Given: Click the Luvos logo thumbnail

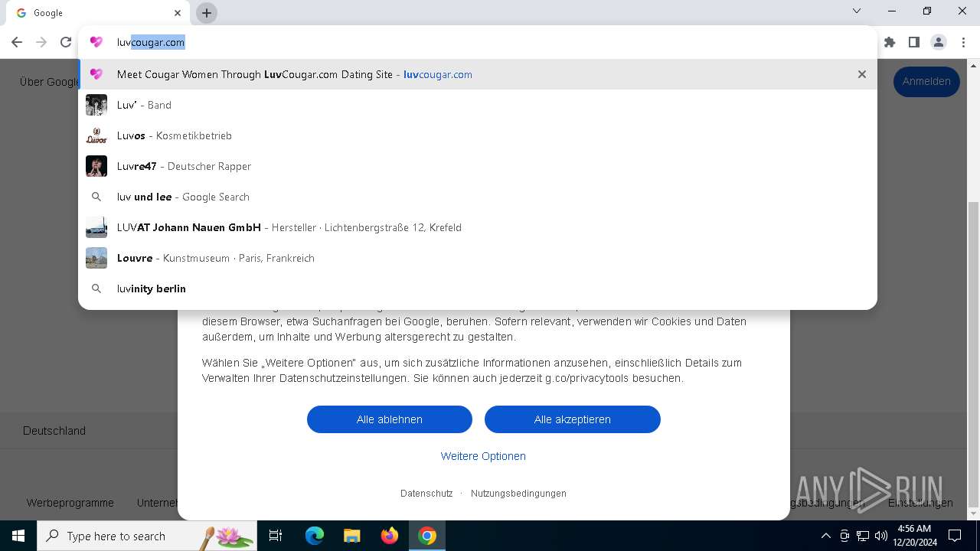Looking at the screenshot, I should [96, 135].
